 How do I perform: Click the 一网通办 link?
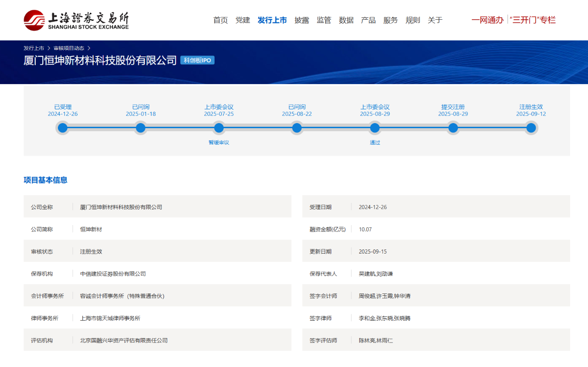coord(487,20)
